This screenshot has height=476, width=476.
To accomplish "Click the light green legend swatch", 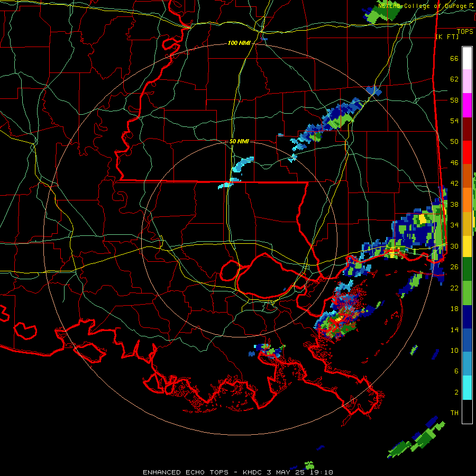I will [467, 292].
